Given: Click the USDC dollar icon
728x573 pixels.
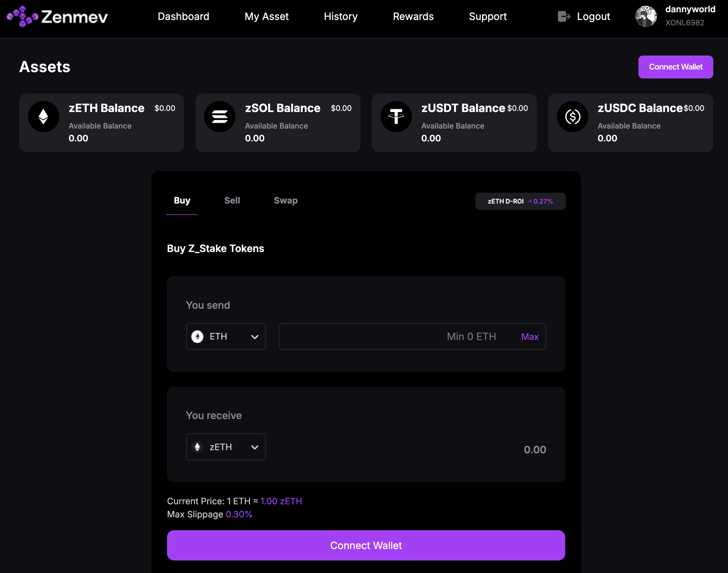Looking at the screenshot, I should click(x=572, y=116).
